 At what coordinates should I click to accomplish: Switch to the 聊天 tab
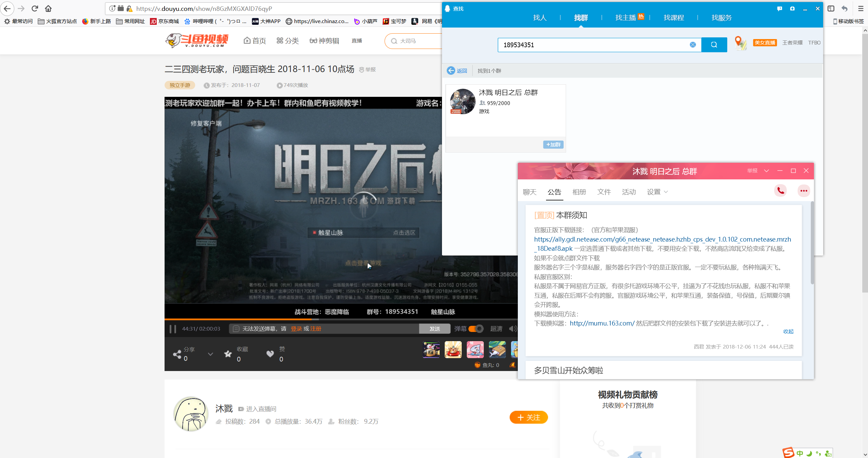coord(529,192)
